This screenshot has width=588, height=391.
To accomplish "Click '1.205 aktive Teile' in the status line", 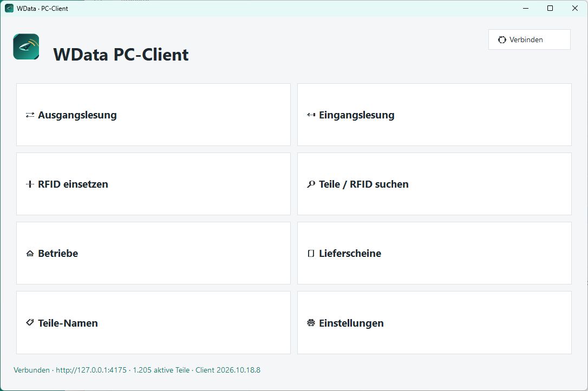I will [x=161, y=370].
